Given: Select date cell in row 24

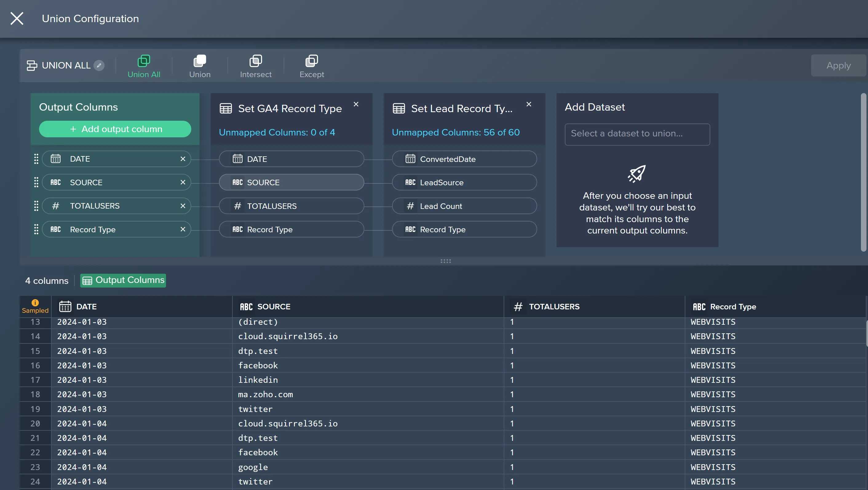Looking at the screenshot, I should coord(141,482).
